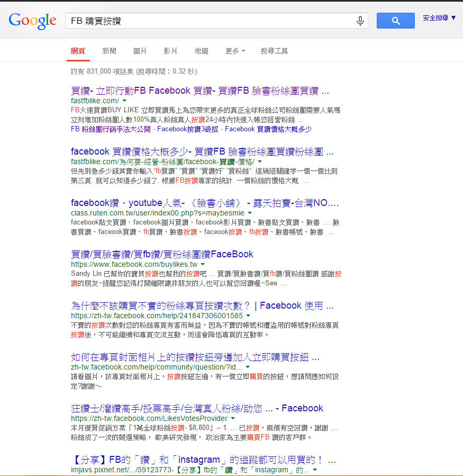Click snippet beginning FB火速買讚BUY LIKE
The width and height of the screenshot is (463, 476).
205,115
